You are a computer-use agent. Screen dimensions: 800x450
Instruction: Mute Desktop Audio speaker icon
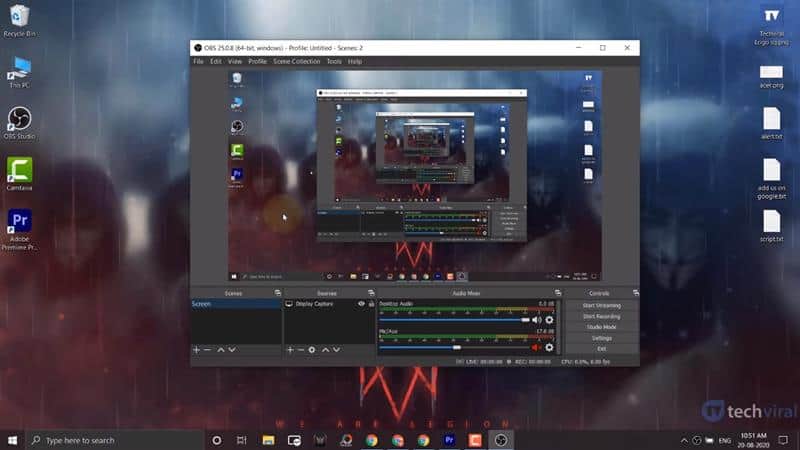tap(536, 320)
